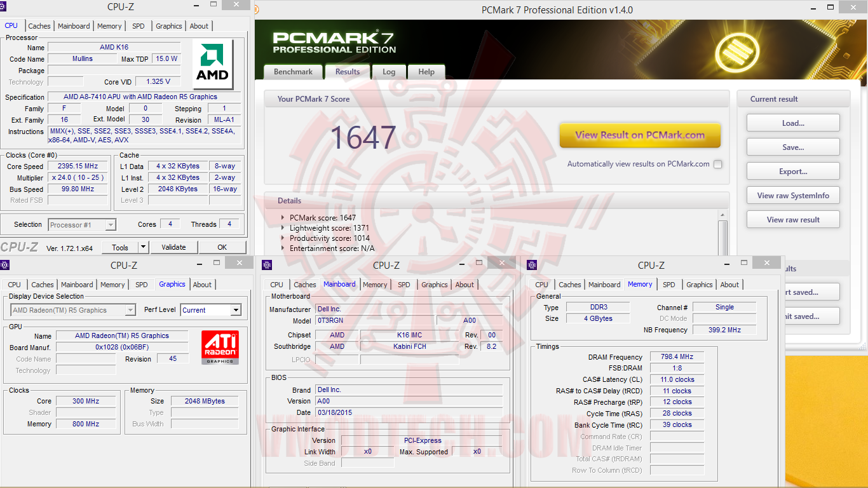Open the SPD tab in the Mainboard CPU-Z window
868x488 pixels.
pos(404,285)
